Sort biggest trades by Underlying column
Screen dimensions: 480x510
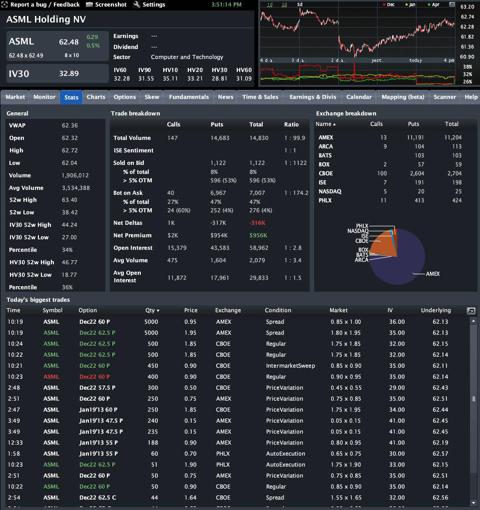point(436,310)
